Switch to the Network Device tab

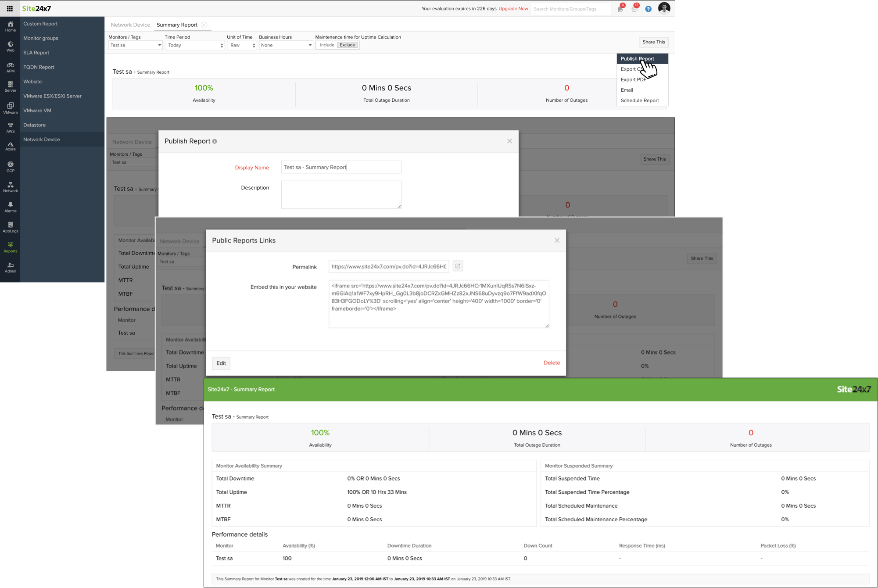(130, 25)
